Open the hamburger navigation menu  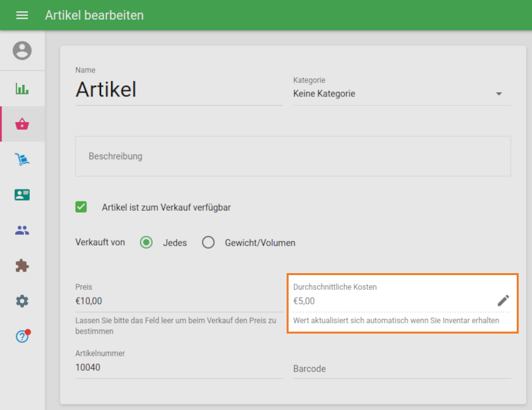coord(22,15)
